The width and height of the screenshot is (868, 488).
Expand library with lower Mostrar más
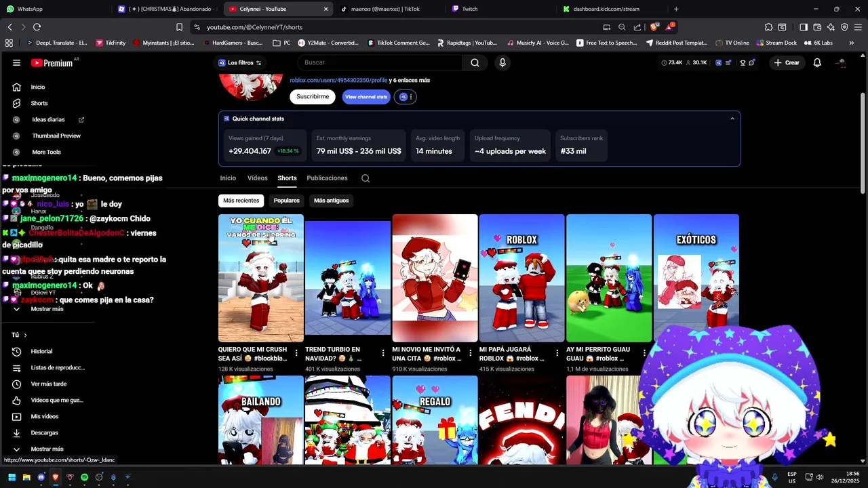[47, 449]
